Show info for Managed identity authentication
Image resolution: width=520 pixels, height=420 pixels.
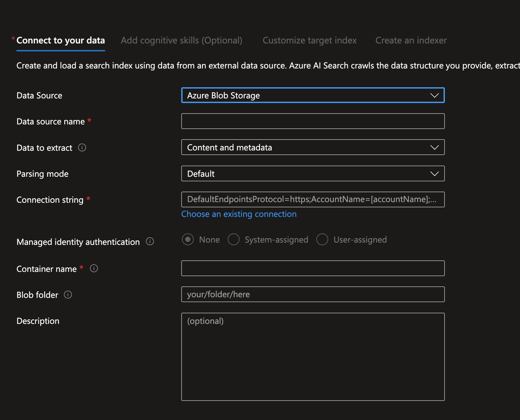click(150, 242)
